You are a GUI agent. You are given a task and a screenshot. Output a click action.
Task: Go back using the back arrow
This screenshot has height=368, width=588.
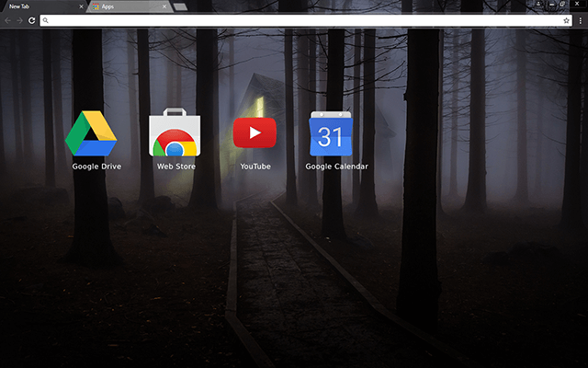7,19
